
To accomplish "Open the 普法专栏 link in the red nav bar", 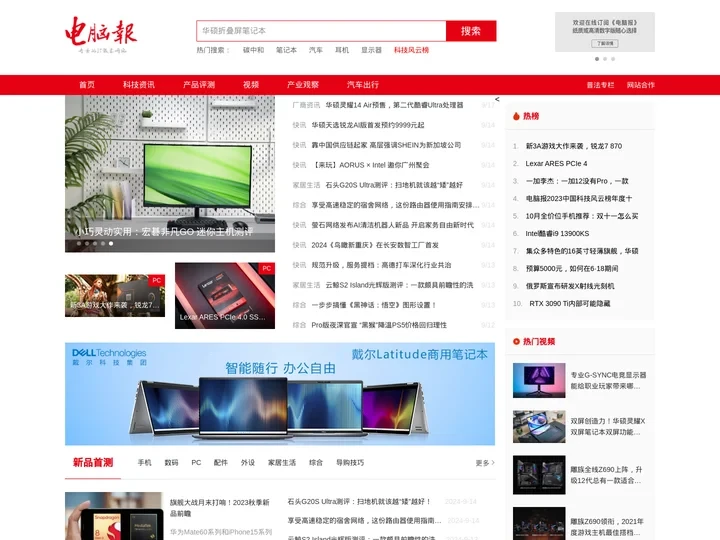I will [x=600, y=85].
